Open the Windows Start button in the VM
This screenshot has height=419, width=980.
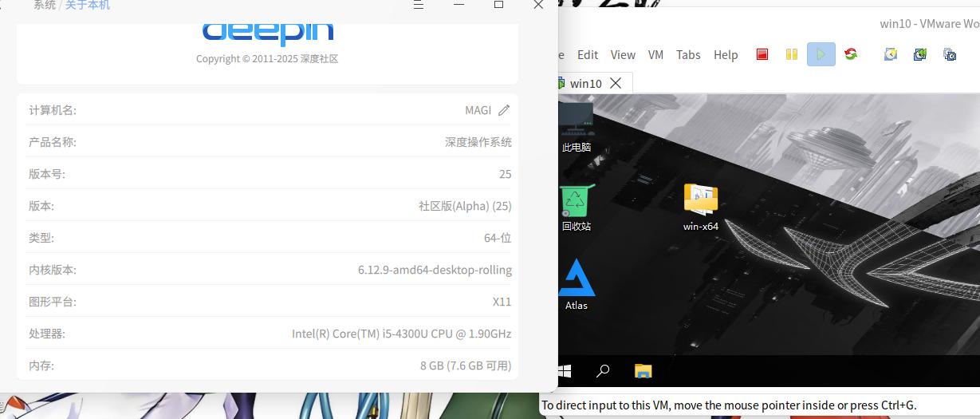[x=565, y=371]
